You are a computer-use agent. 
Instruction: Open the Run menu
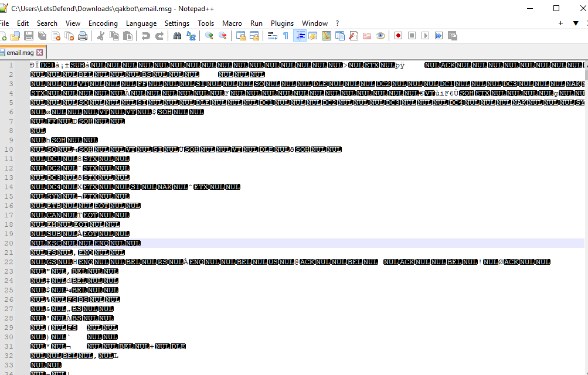coord(257,23)
